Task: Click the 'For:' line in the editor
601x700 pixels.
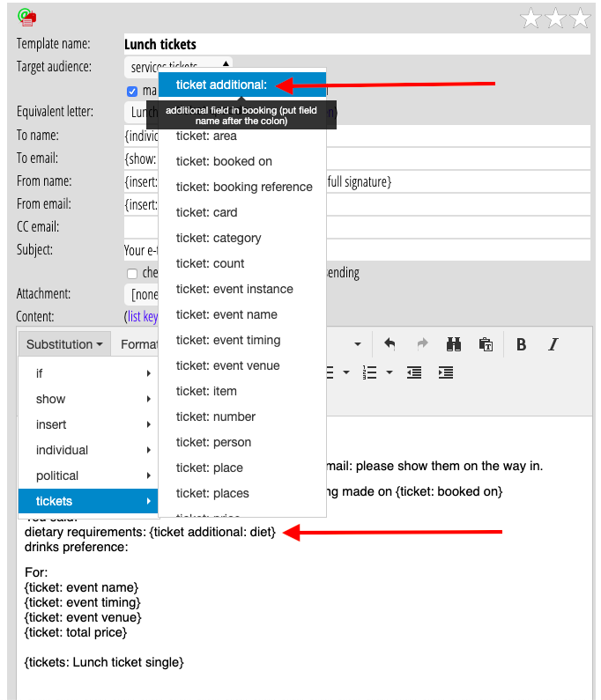Action: pos(36,572)
